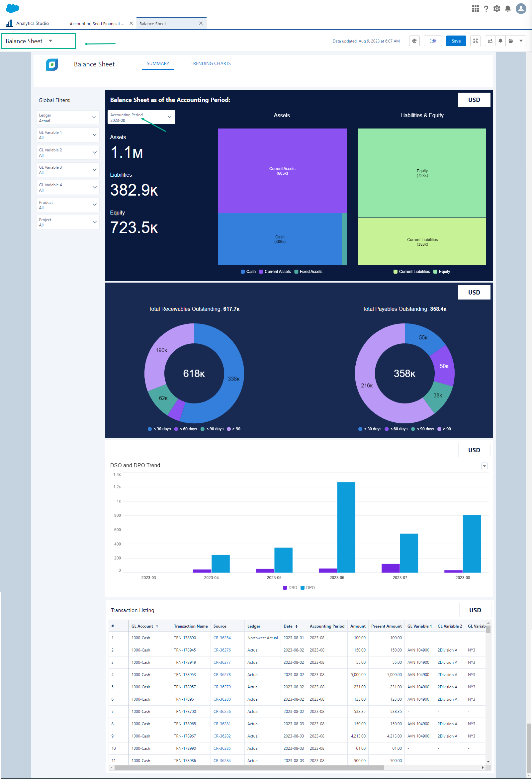Close the Balance Sheet tab

(201, 24)
